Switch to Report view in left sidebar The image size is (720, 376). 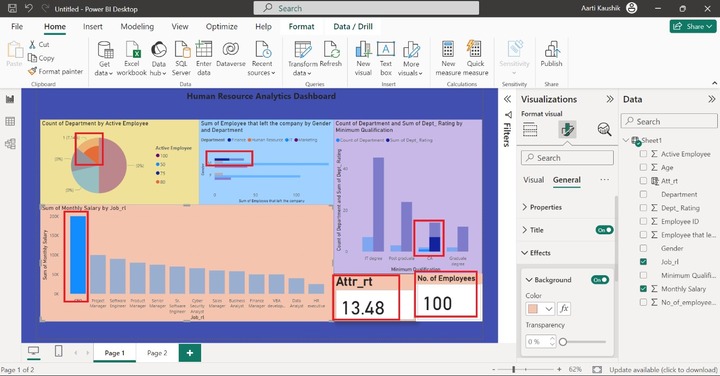coord(10,99)
